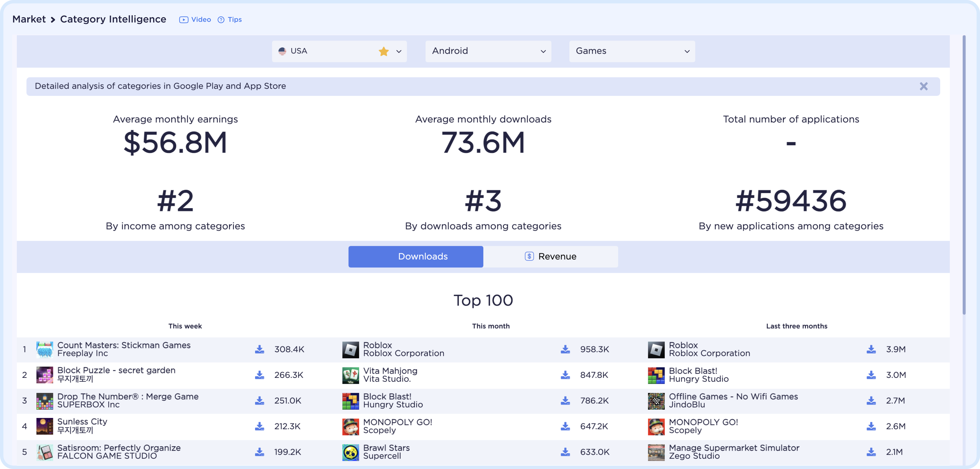Image resolution: width=980 pixels, height=469 pixels.
Task: Click download icon next to 847.8K
Action: [565, 375]
